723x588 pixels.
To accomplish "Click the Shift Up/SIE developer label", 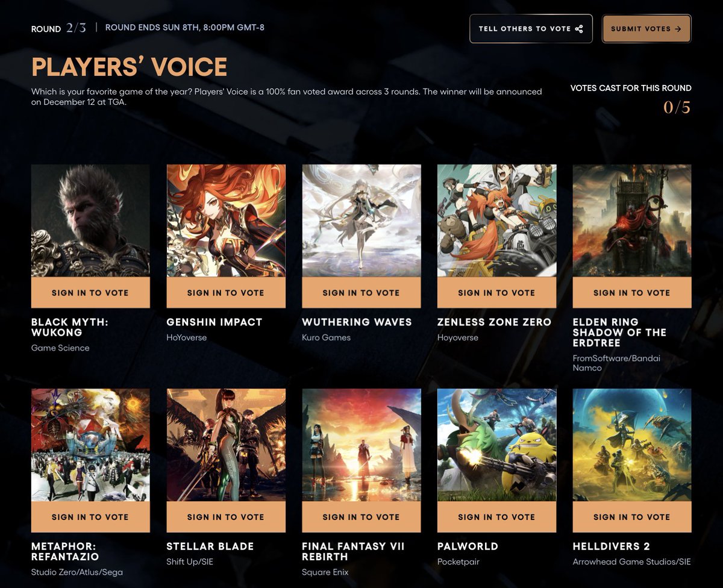I will pos(190,561).
